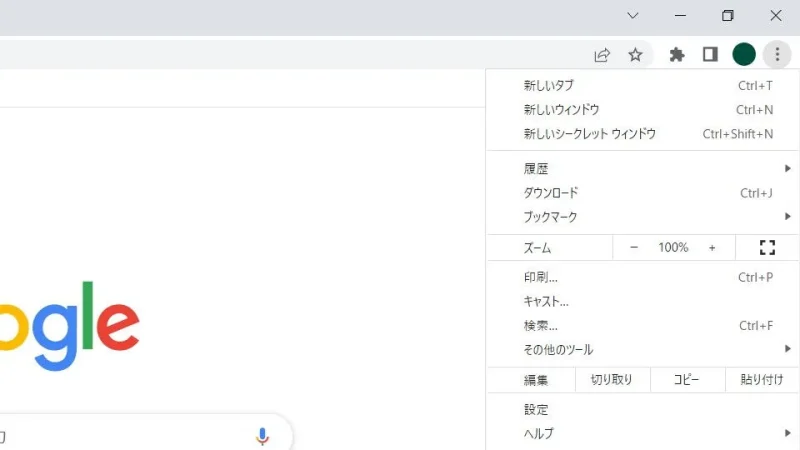
Task: Open the green profile avatar
Action: coord(743,55)
